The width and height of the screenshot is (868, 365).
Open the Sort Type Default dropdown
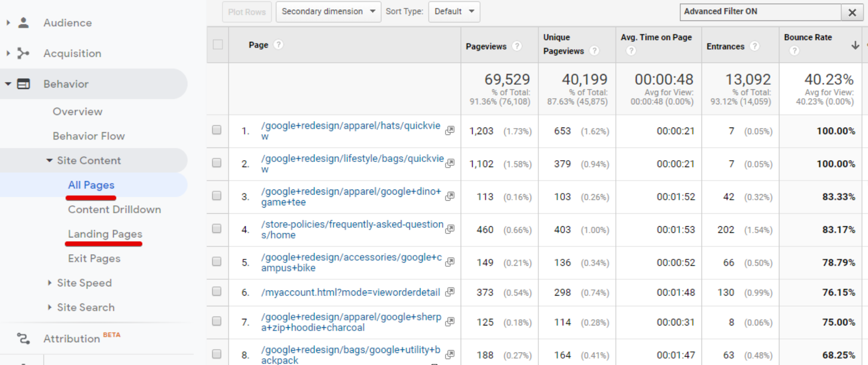pos(454,12)
